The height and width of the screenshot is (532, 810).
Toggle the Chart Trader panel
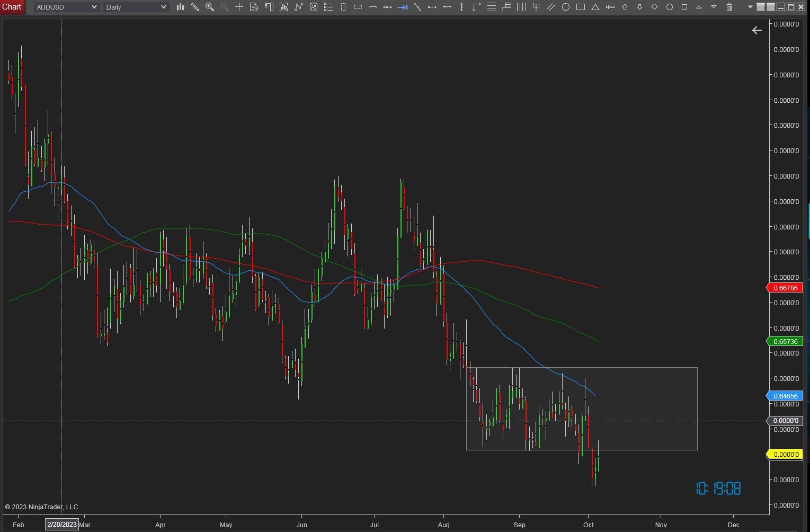pyautogui.click(x=269, y=7)
